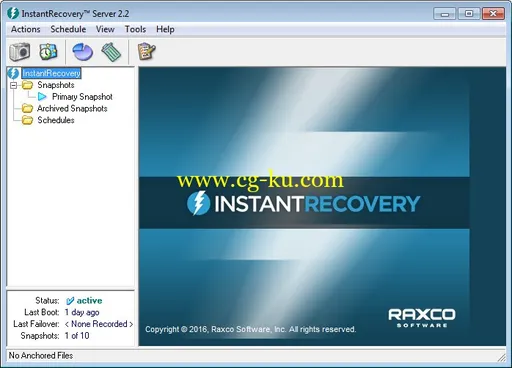Open the clipboard notes toolbar icon

(147, 51)
